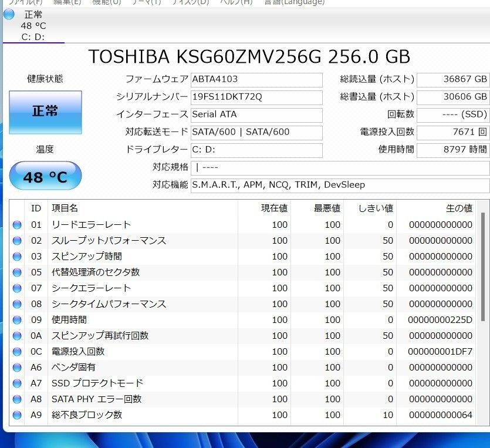Viewport: 490px width, 448px height.
Task: Click the interface field Serial ATA
Action: (x=256, y=114)
